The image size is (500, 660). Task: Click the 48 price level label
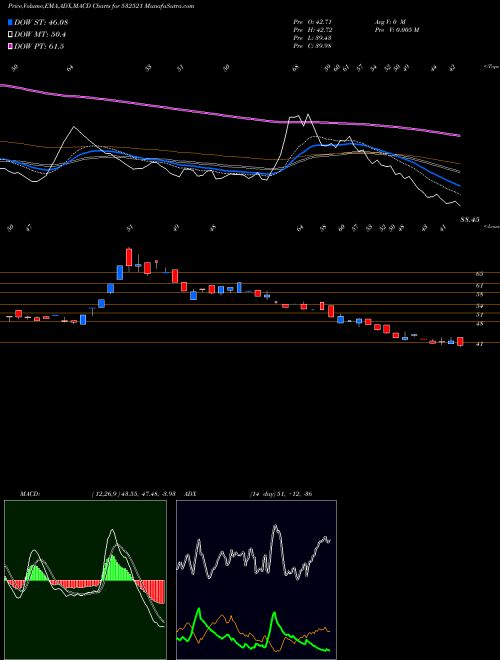(479, 324)
